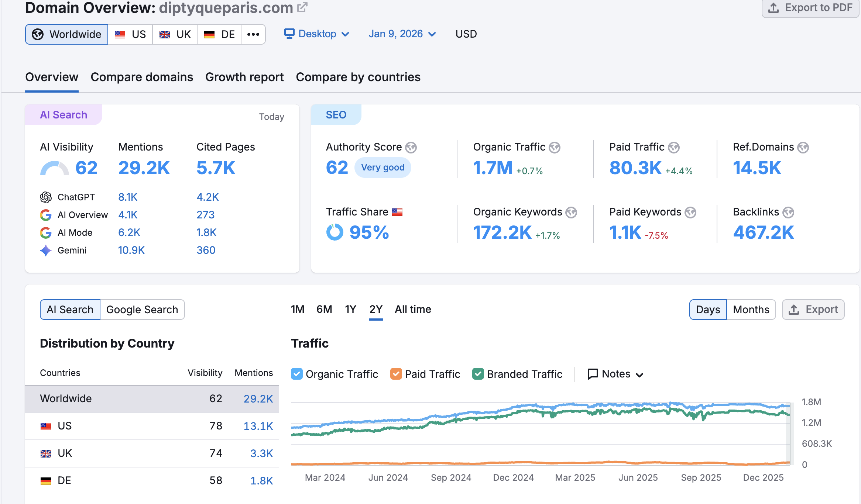Screen dimensions: 861x504
Task: Click the Google icon beside AI Mode
Action: click(x=46, y=233)
